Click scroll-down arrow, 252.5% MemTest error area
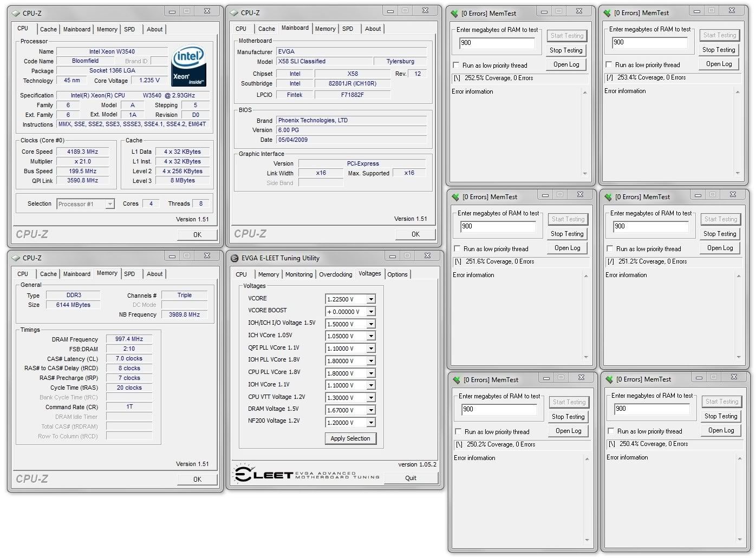Viewport: 756px width, 558px height. 585,173
